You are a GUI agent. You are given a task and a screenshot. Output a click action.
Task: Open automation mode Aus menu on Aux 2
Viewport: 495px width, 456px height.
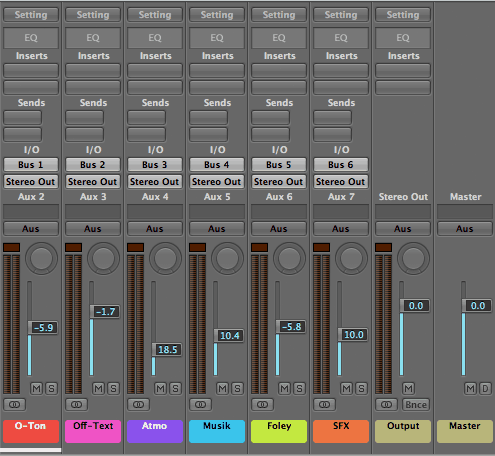point(31,229)
